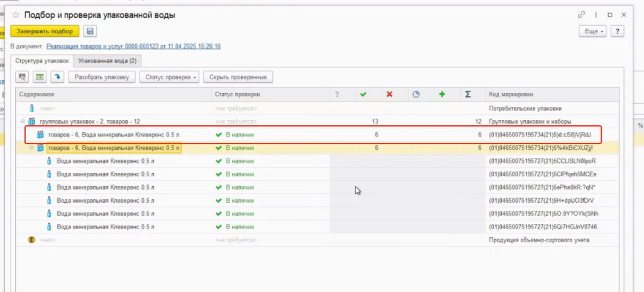Collapse the групповых упаковок - 2 tree node
644x292 pixels.
pos(23,121)
